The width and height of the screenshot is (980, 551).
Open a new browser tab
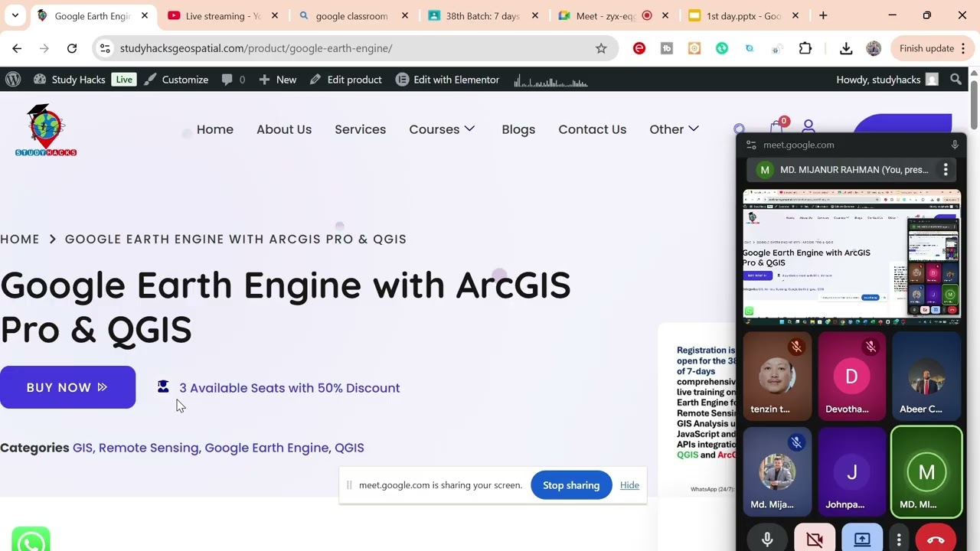point(823,15)
